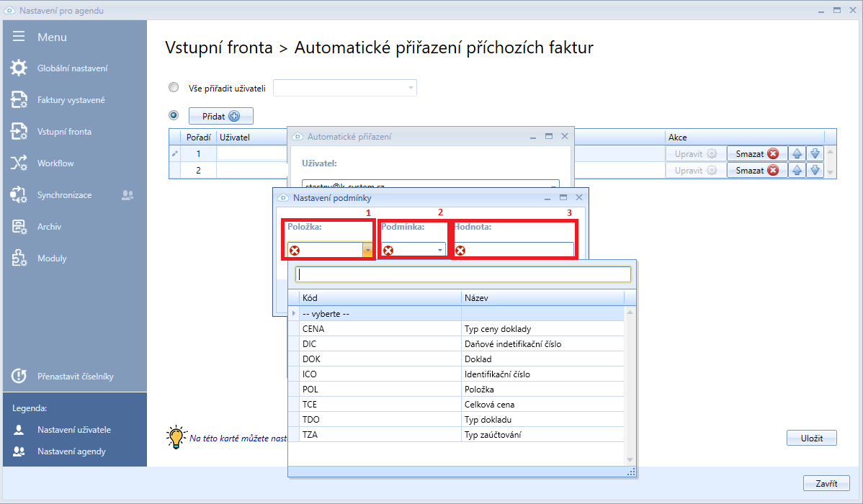Select the TCE Celková cena row

[455, 405]
